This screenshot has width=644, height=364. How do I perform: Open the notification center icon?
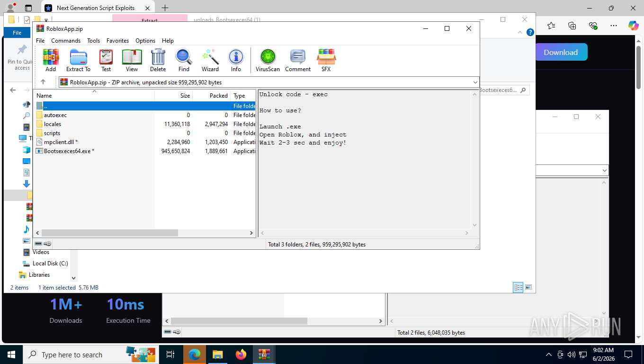tap(628, 355)
